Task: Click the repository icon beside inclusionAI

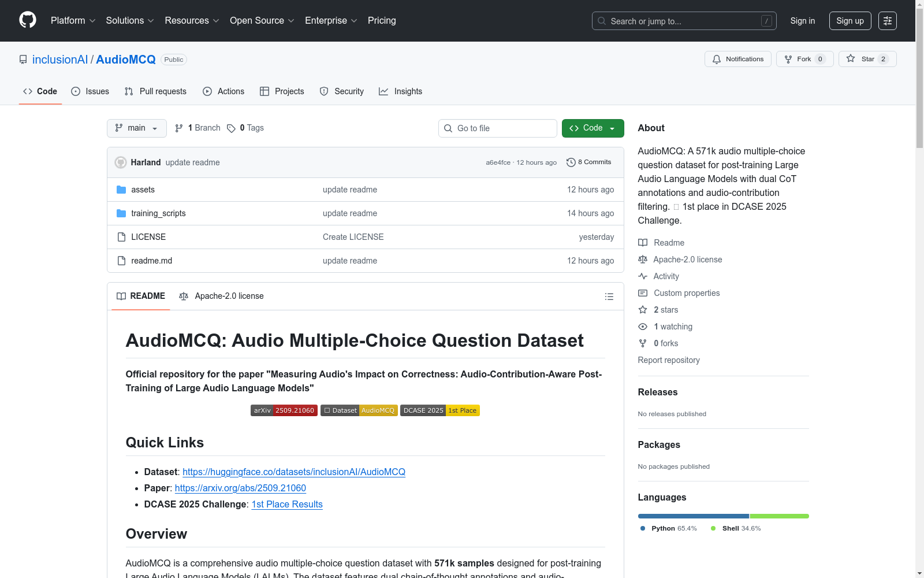Action: 23,60
